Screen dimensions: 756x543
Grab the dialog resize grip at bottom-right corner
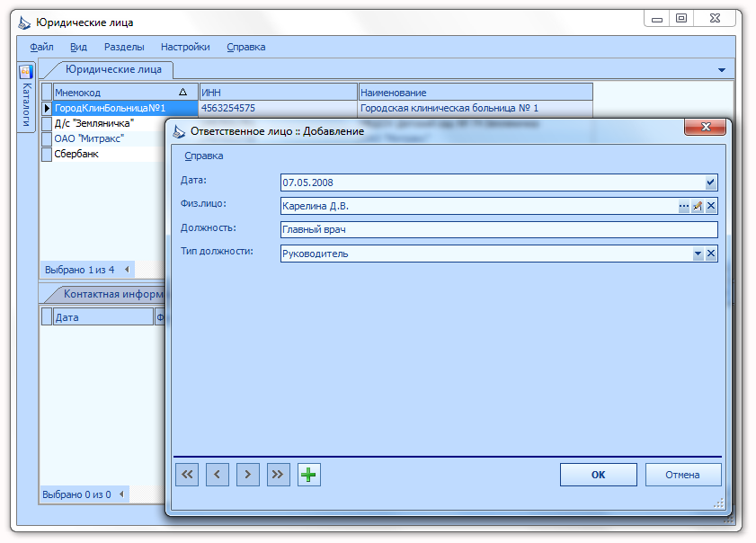[719, 503]
